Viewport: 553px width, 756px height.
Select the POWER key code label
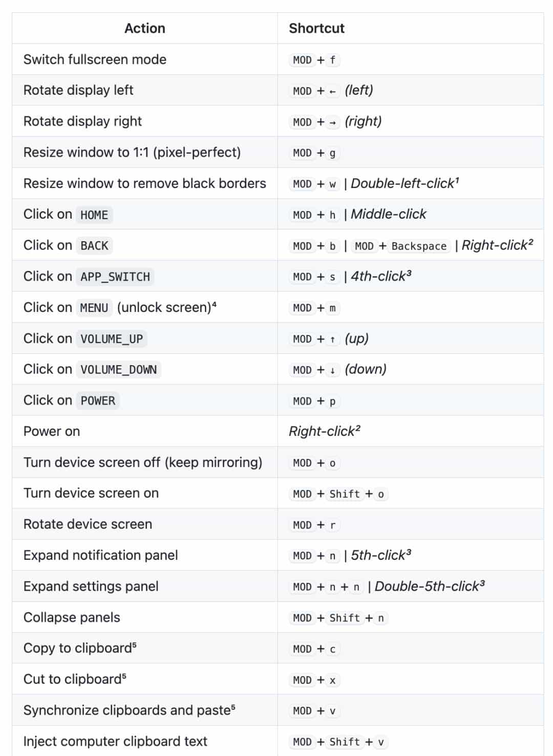[x=98, y=401]
